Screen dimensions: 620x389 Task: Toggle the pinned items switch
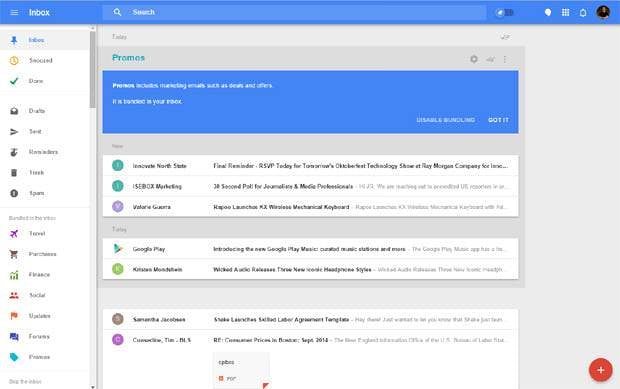(x=505, y=13)
